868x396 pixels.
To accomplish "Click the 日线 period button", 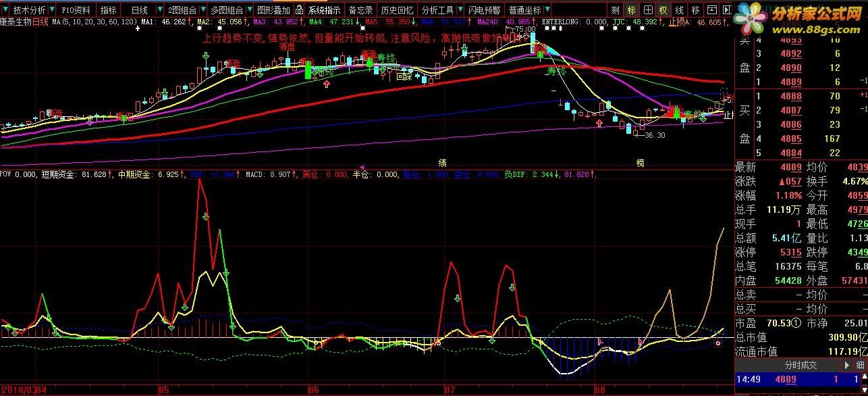I will (x=139, y=10).
